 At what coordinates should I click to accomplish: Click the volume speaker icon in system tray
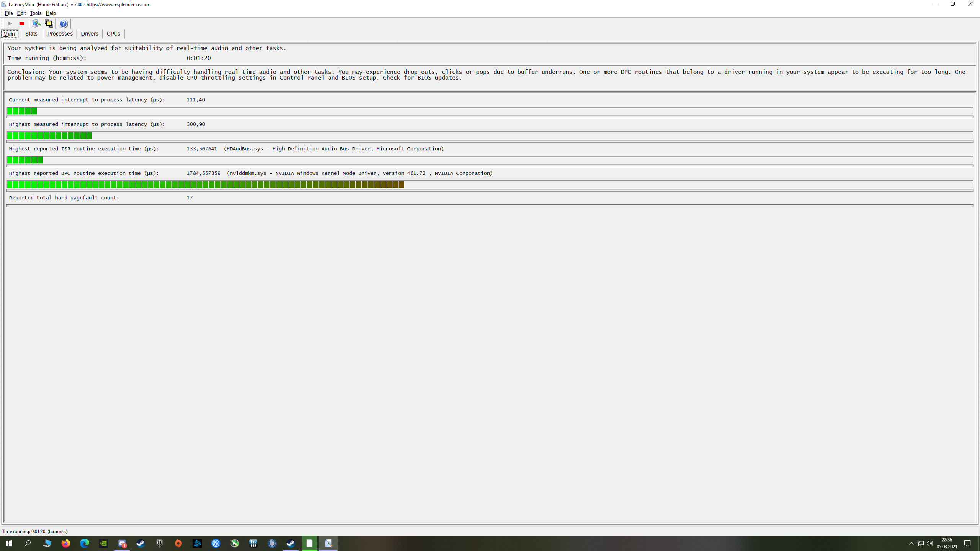(x=930, y=543)
